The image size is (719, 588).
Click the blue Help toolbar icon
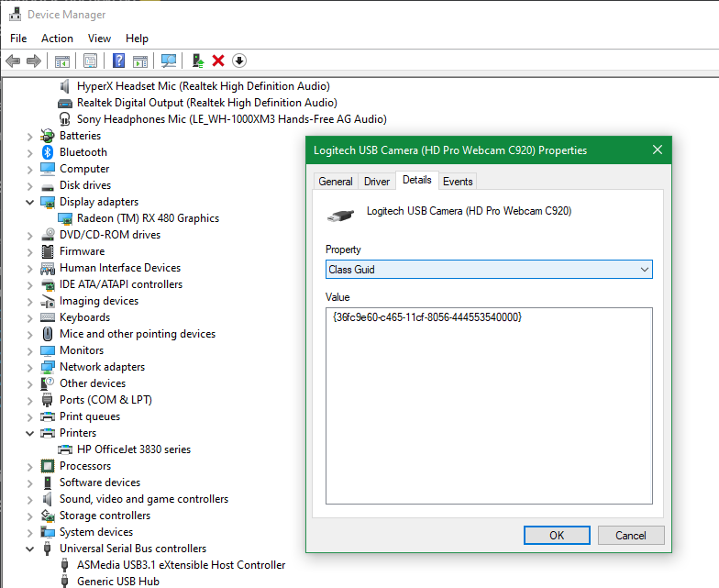tap(119, 61)
